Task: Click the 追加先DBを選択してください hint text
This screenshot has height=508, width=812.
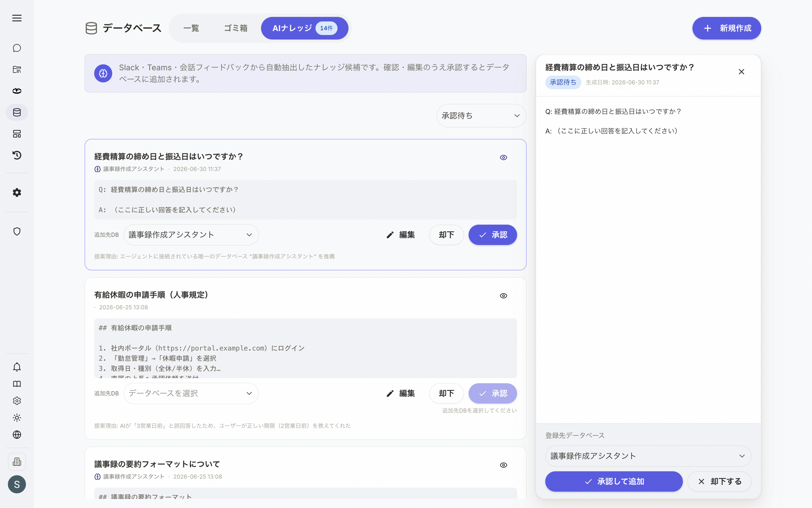Action: (x=479, y=411)
